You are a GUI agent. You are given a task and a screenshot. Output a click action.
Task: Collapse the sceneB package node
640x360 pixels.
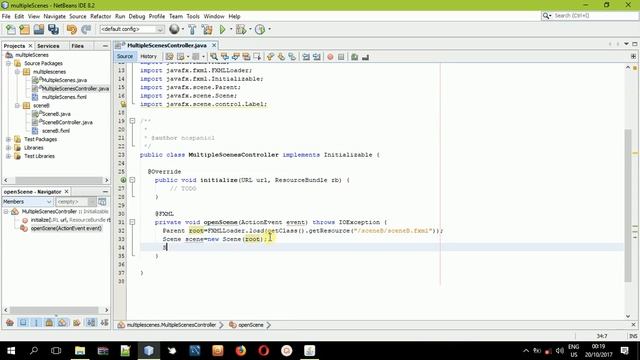click(x=17, y=106)
